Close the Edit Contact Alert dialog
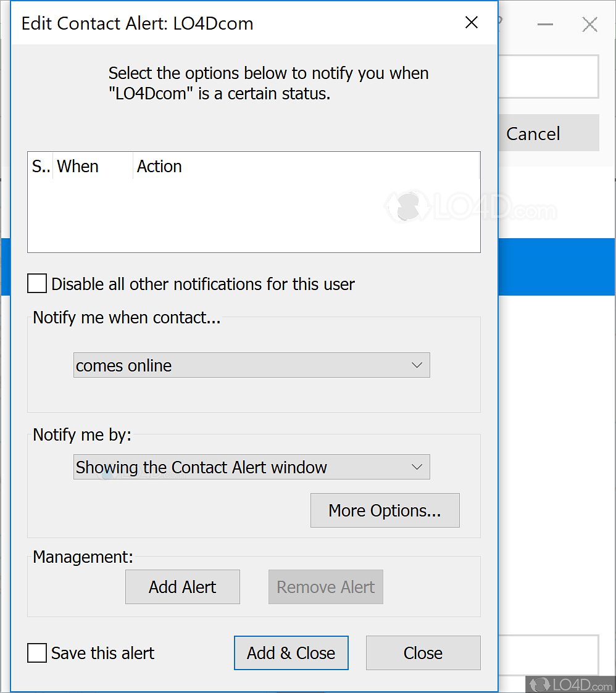 coord(472,22)
